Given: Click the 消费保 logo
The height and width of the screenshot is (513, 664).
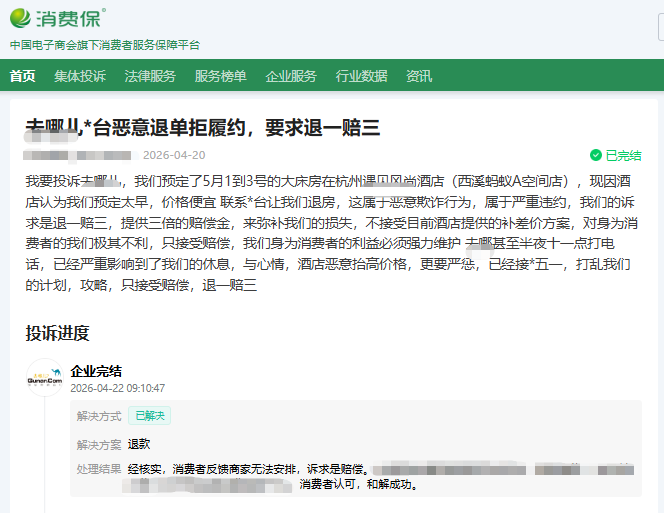Looking at the screenshot, I should coord(58,18).
